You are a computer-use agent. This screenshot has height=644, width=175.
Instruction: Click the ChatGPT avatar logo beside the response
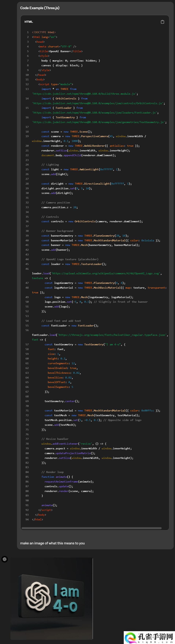coord(5,559)
